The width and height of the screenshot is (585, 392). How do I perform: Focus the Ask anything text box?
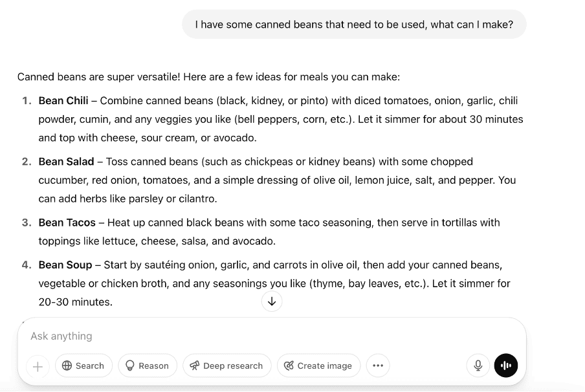[x=272, y=336]
